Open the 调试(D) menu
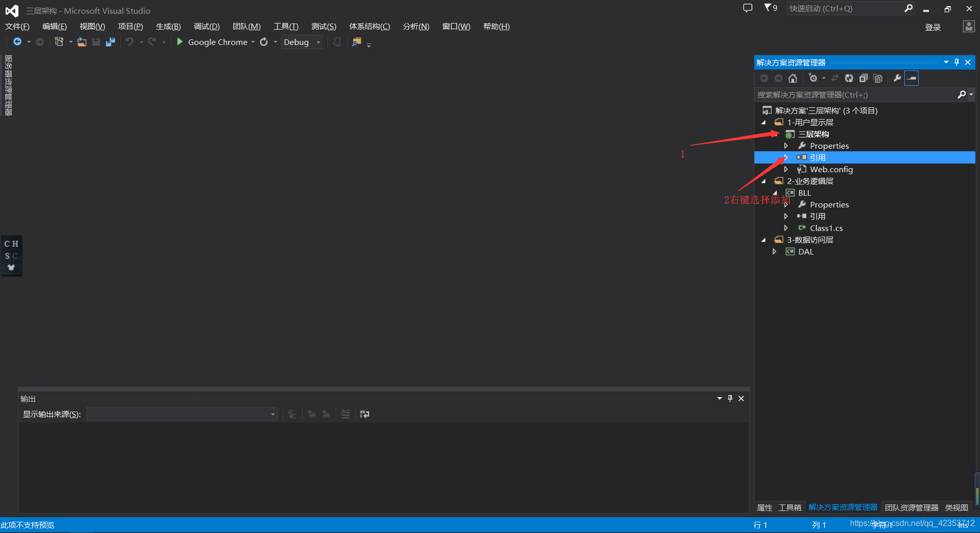Screen dimensions: 980x533 [x=207, y=27]
